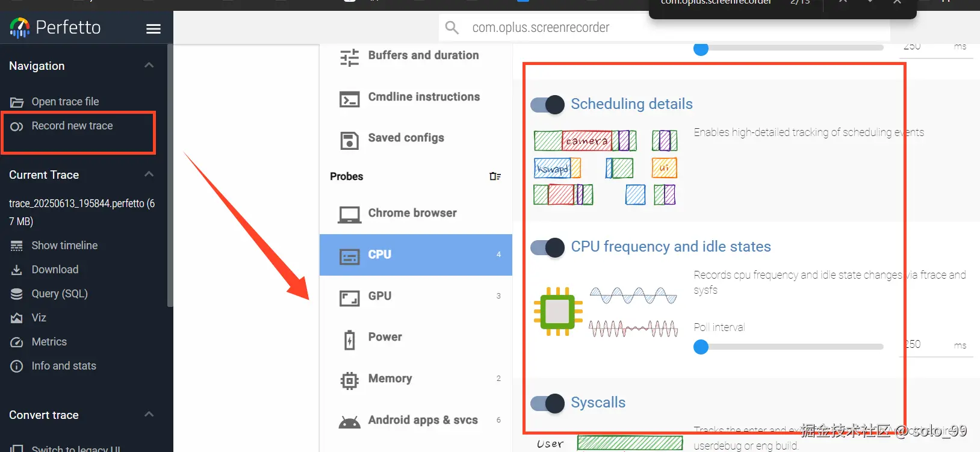
Task: Click the Perfetto logo icon
Action: pos(20,27)
